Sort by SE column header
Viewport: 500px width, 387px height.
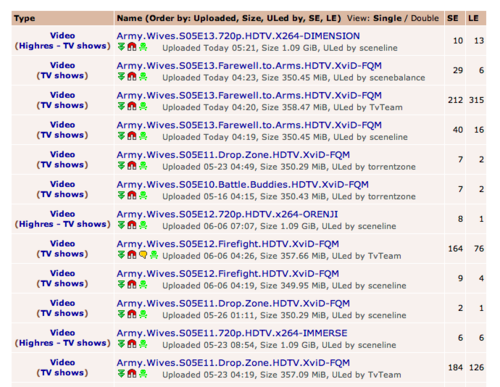[x=453, y=18]
